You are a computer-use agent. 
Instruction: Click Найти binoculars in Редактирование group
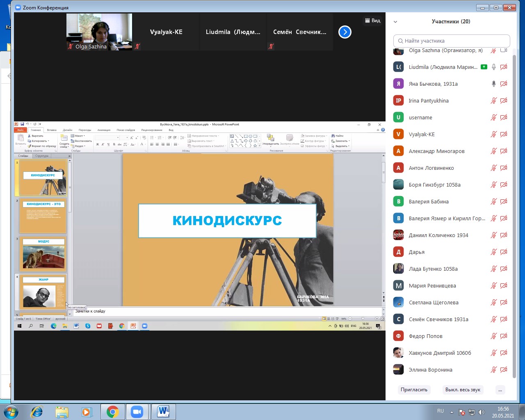[x=337, y=136]
